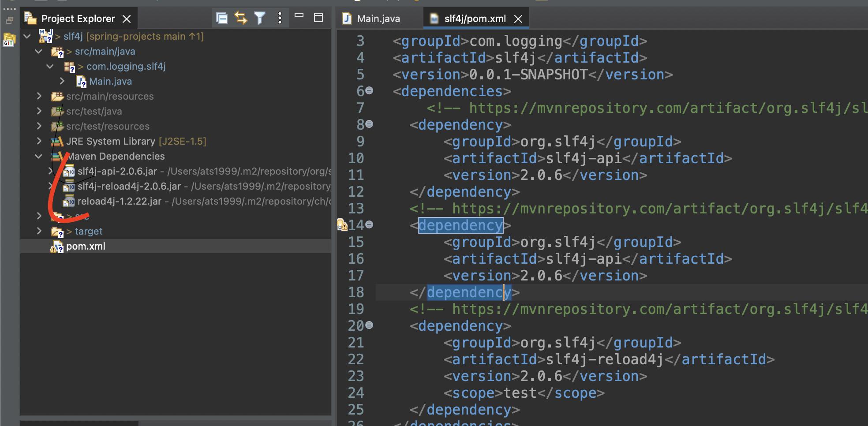Collapse the Maven Dependencies node

(x=39, y=157)
